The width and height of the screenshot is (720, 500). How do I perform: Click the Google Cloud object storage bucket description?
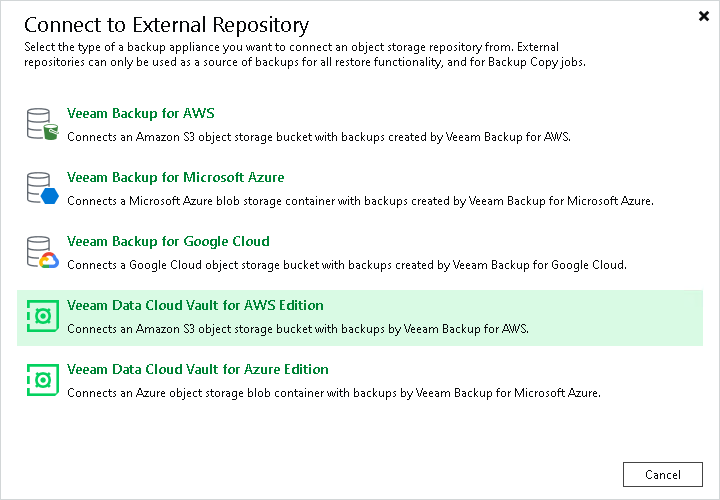(x=347, y=265)
